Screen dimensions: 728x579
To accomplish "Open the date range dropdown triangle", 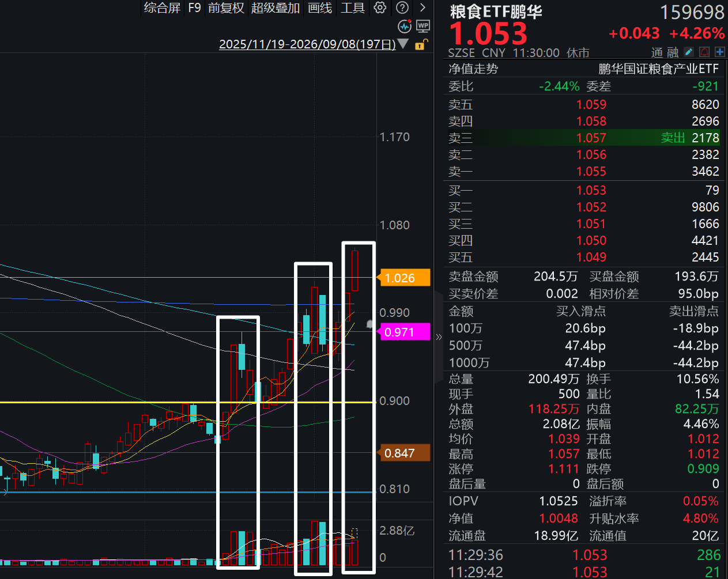I will [x=403, y=44].
